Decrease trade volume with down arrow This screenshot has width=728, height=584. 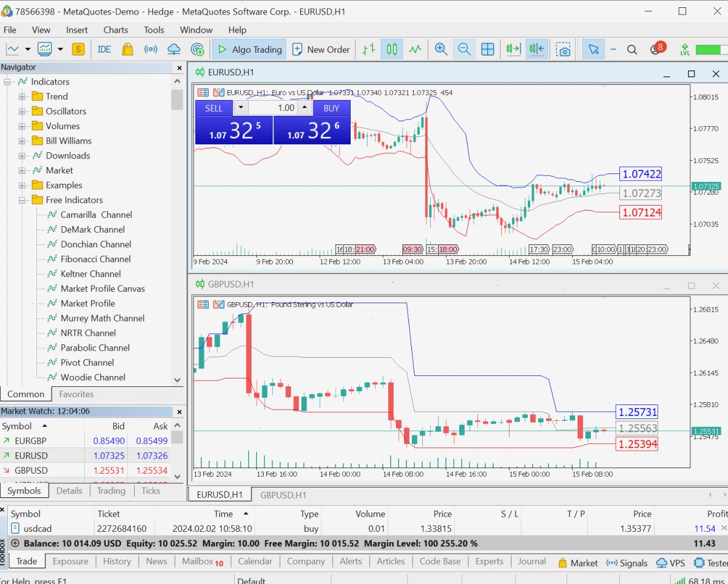pyautogui.click(x=241, y=108)
